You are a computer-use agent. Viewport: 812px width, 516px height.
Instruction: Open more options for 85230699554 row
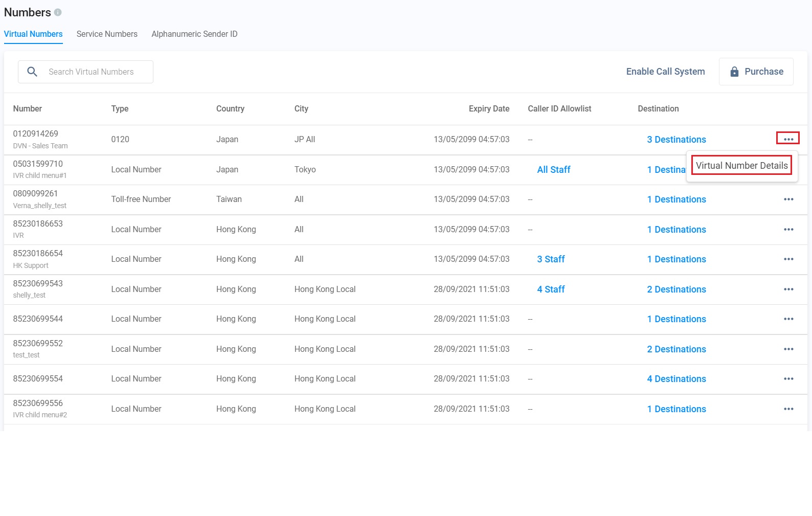click(x=788, y=379)
